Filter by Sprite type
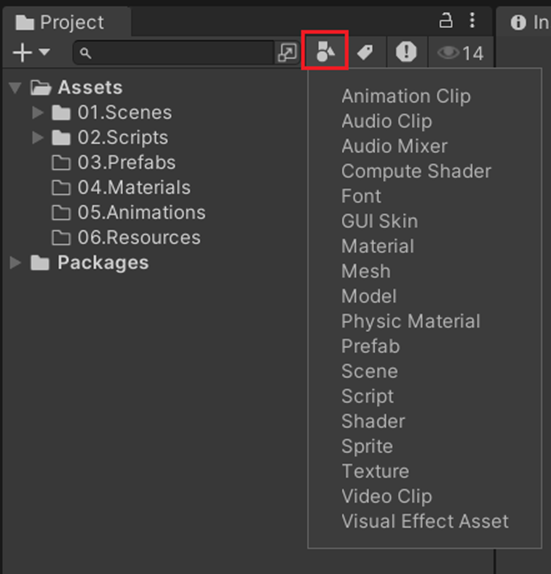The height and width of the screenshot is (574, 551). (367, 447)
